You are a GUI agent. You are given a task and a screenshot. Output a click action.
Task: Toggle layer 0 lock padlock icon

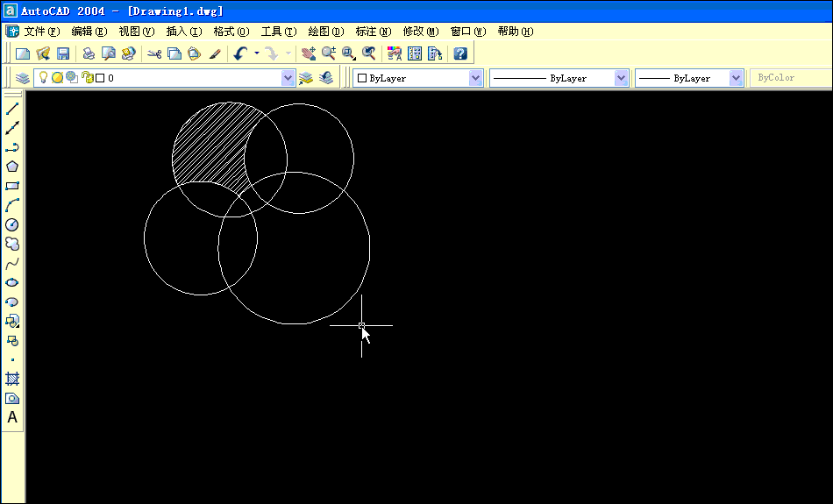click(x=88, y=77)
